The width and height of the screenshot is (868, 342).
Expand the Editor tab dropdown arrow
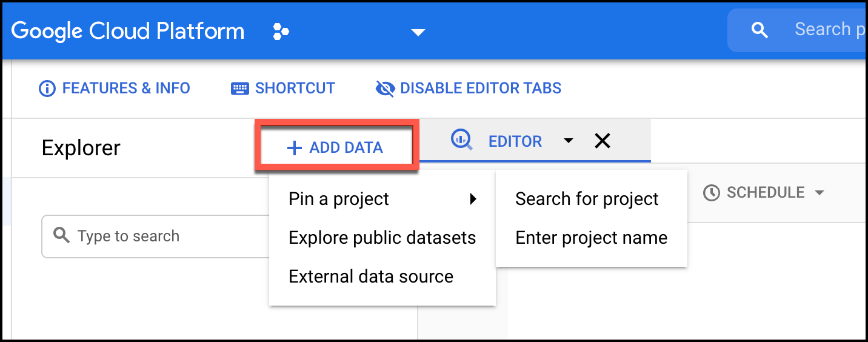click(x=568, y=141)
